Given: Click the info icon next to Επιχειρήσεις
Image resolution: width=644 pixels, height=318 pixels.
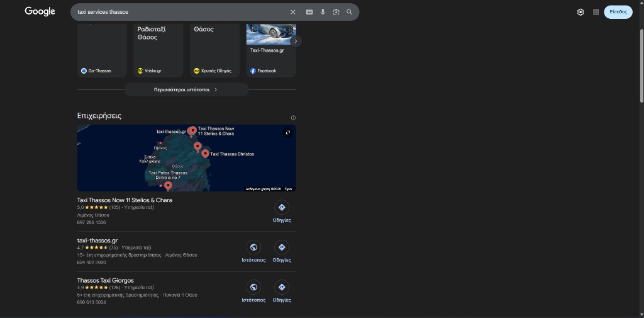Looking at the screenshot, I should tap(293, 118).
